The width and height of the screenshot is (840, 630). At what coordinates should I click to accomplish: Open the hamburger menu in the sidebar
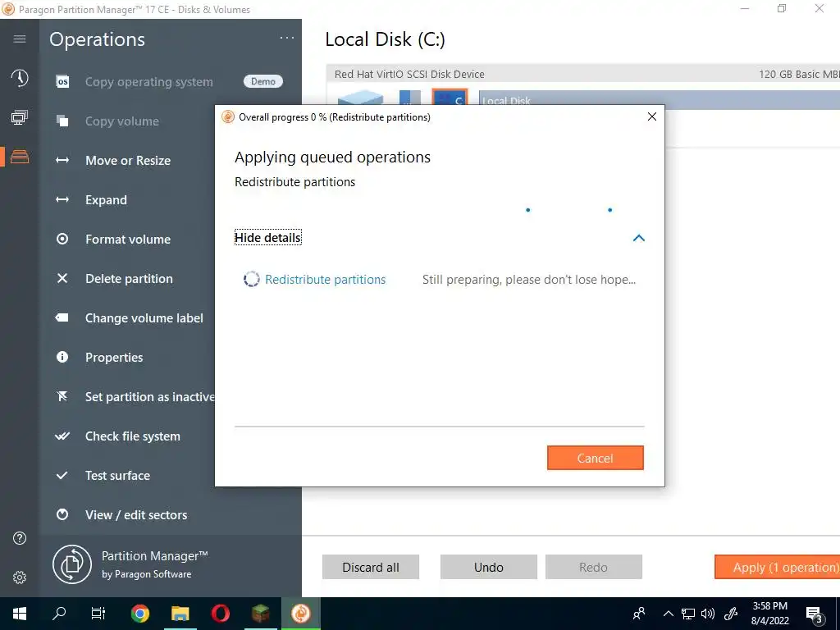click(x=20, y=39)
